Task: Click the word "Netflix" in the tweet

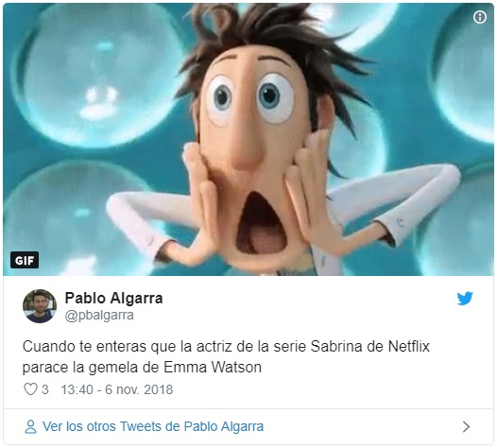Action: (409, 347)
